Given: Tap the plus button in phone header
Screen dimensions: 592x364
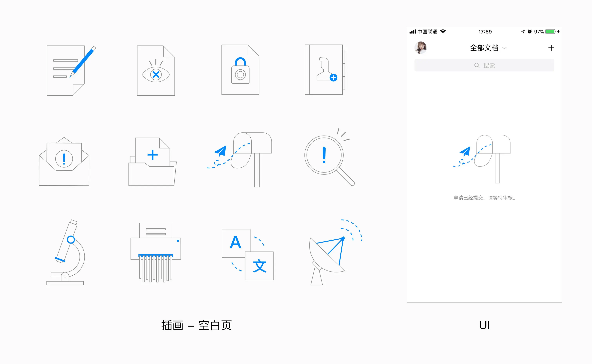Looking at the screenshot, I should [551, 48].
